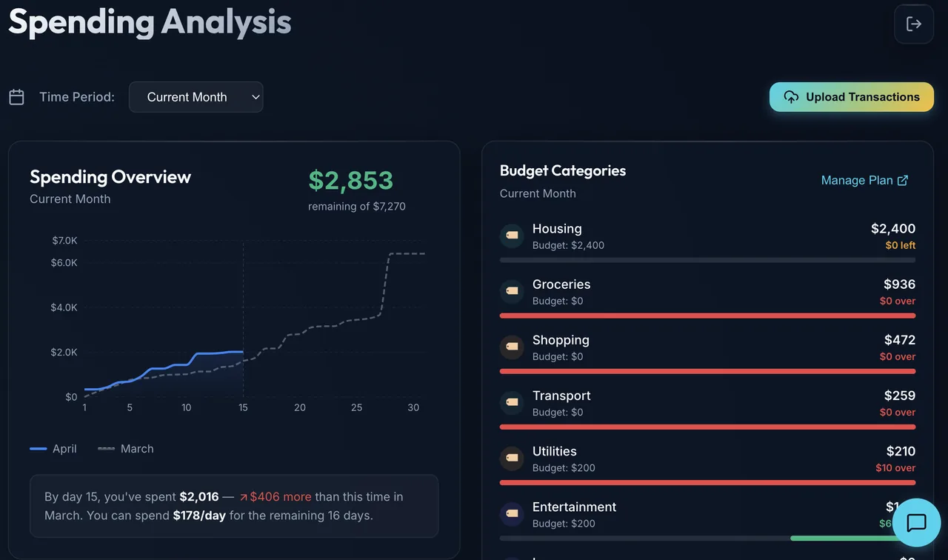The image size is (948, 560).
Task: Select the Transport category name
Action: [x=561, y=396]
